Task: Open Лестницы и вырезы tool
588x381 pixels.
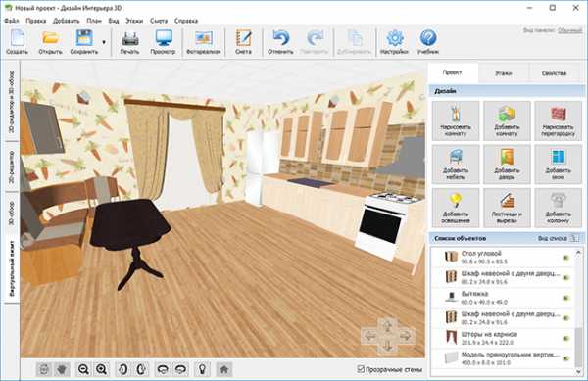Action: [x=507, y=208]
